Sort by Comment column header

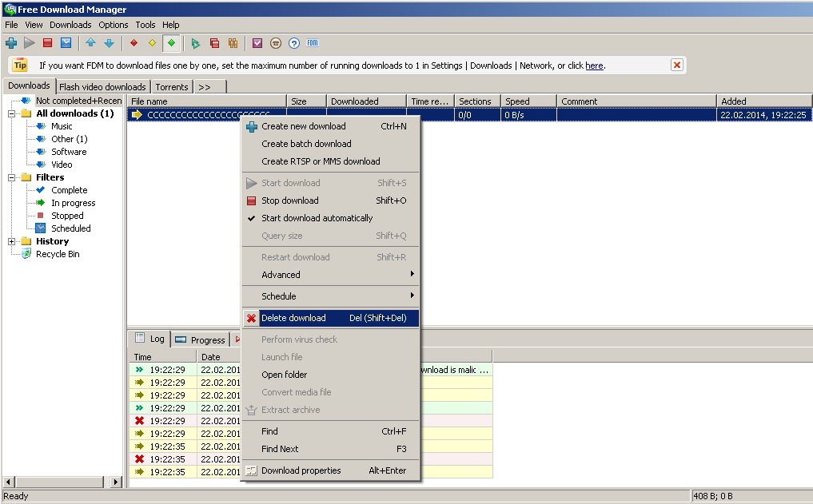(636, 101)
